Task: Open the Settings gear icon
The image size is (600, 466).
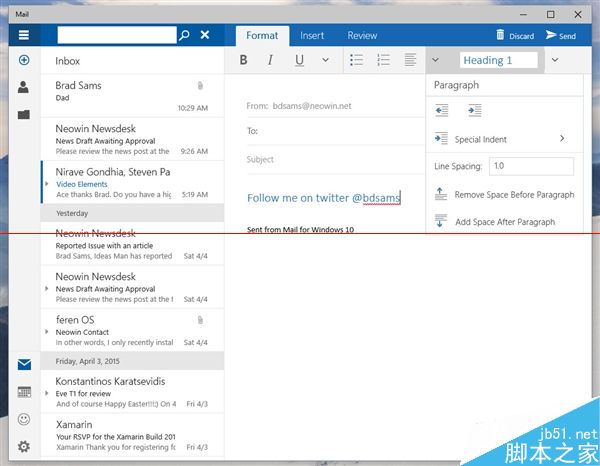Action: click(x=24, y=446)
